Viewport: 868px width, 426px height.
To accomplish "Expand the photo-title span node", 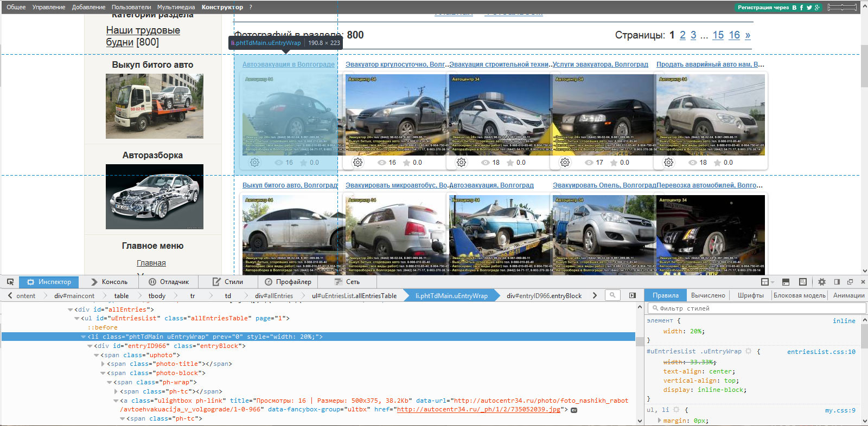I will 103,364.
